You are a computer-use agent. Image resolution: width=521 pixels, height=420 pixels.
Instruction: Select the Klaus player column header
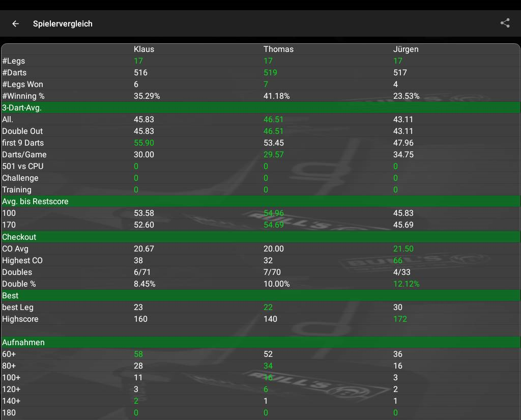(144, 49)
